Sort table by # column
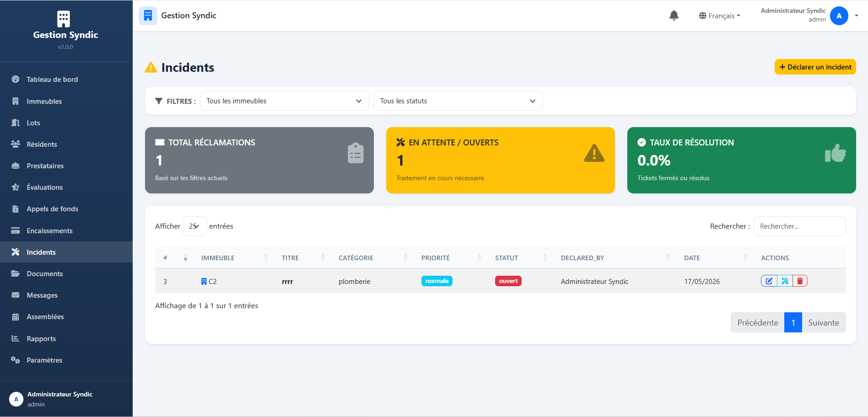868x417 pixels. coord(175,258)
